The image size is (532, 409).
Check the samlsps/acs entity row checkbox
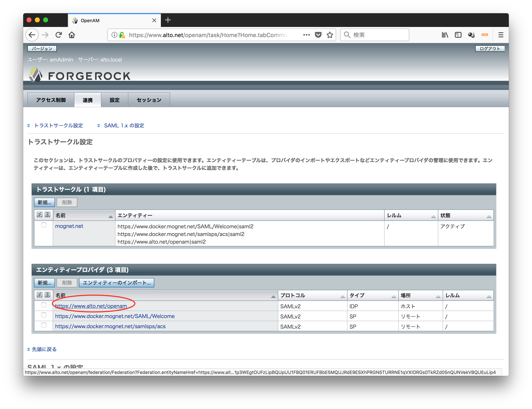(x=44, y=325)
